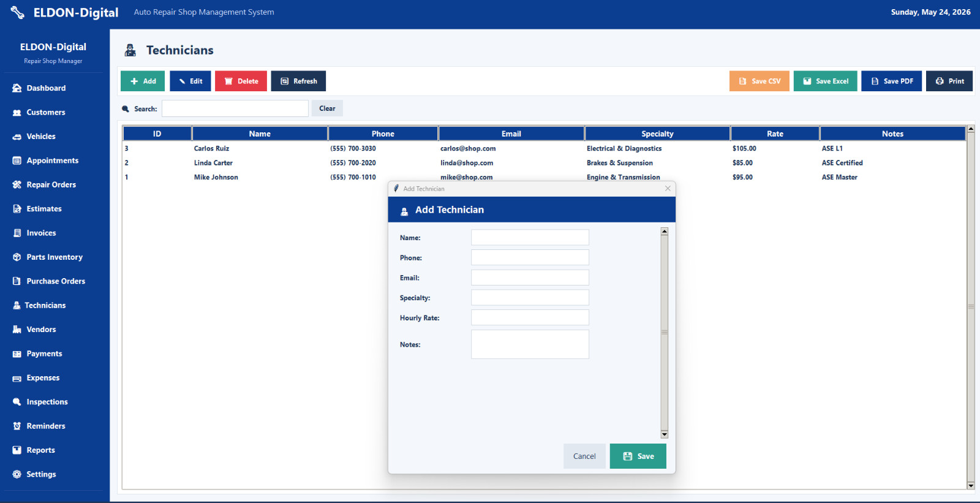
Task: Sort table by Rate column header
Action: (775, 134)
